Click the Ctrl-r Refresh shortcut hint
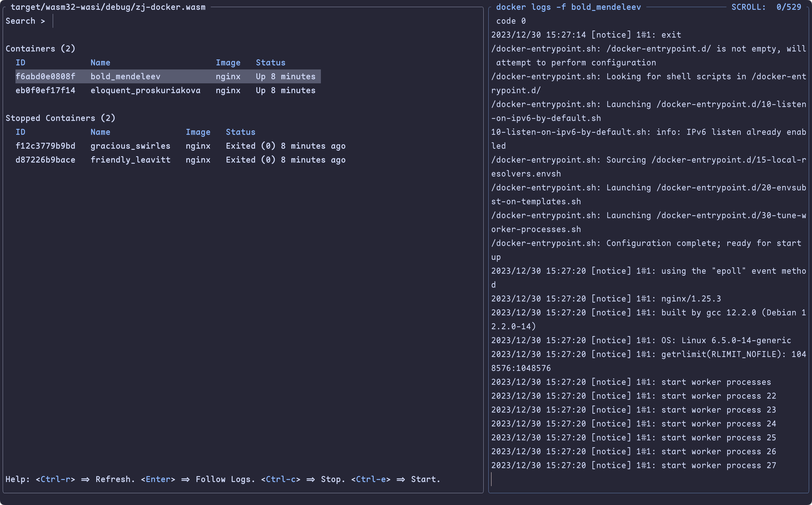The image size is (812, 505). [x=55, y=479]
